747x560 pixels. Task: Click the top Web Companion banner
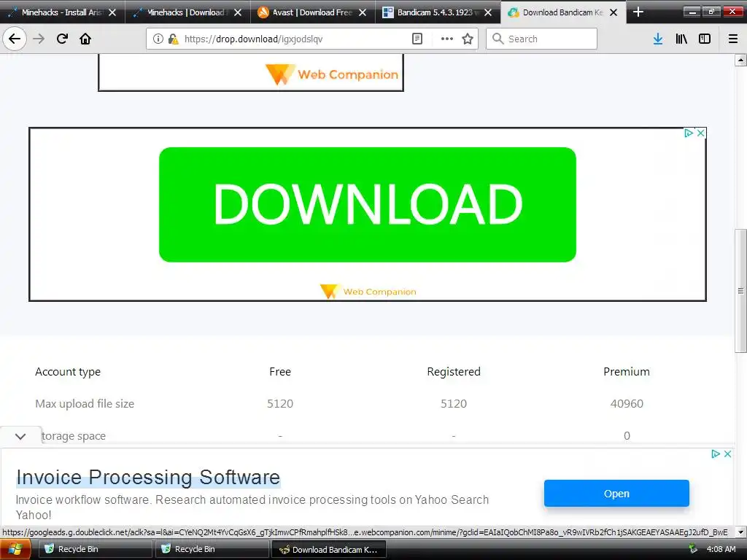point(251,72)
